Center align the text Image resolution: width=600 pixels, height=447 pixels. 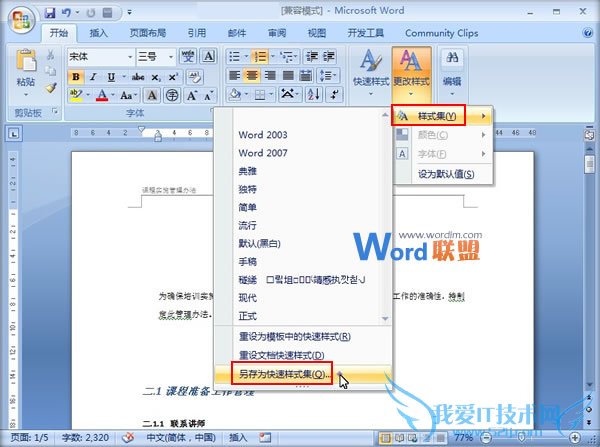(x=252, y=75)
